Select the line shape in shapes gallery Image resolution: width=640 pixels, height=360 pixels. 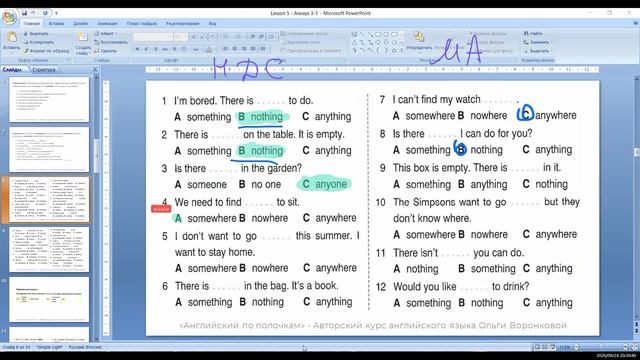(x=362, y=34)
